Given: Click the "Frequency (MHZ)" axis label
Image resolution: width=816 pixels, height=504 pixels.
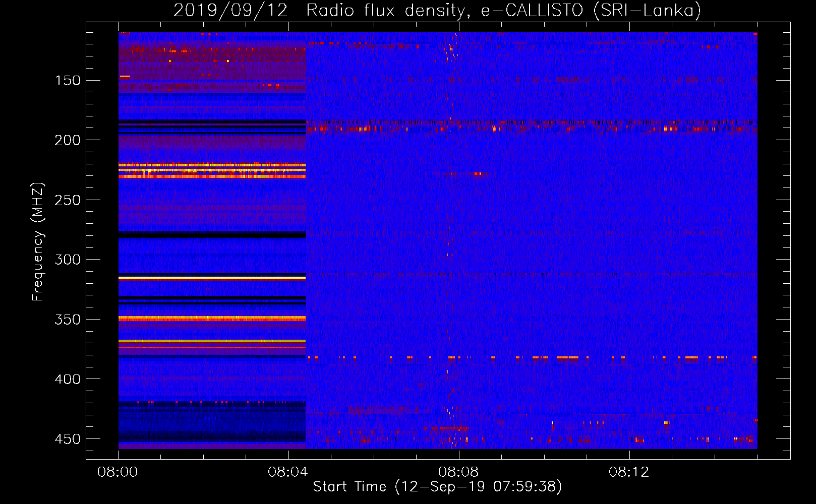Looking at the screenshot, I should [x=38, y=241].
